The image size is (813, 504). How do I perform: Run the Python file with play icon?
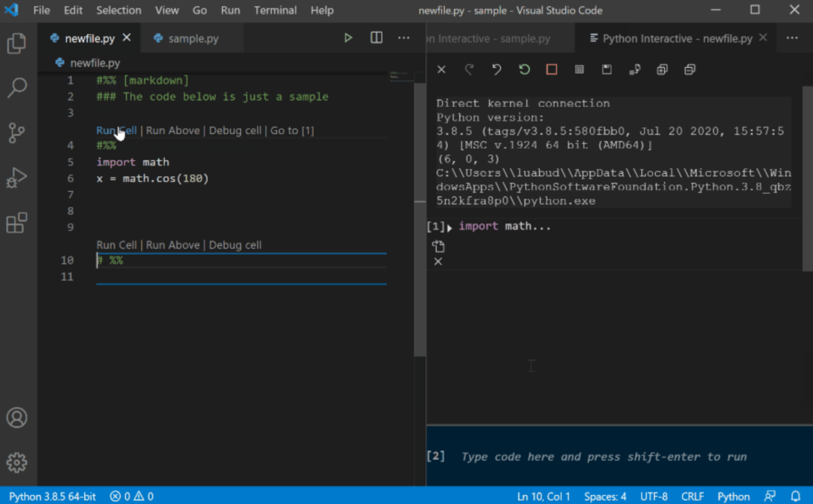coord(348,38)
